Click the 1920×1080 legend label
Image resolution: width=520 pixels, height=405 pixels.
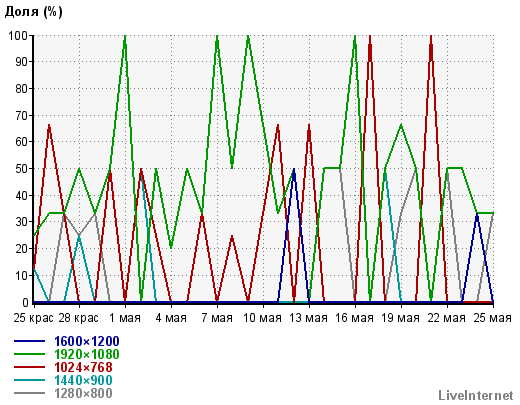[87, 354]
